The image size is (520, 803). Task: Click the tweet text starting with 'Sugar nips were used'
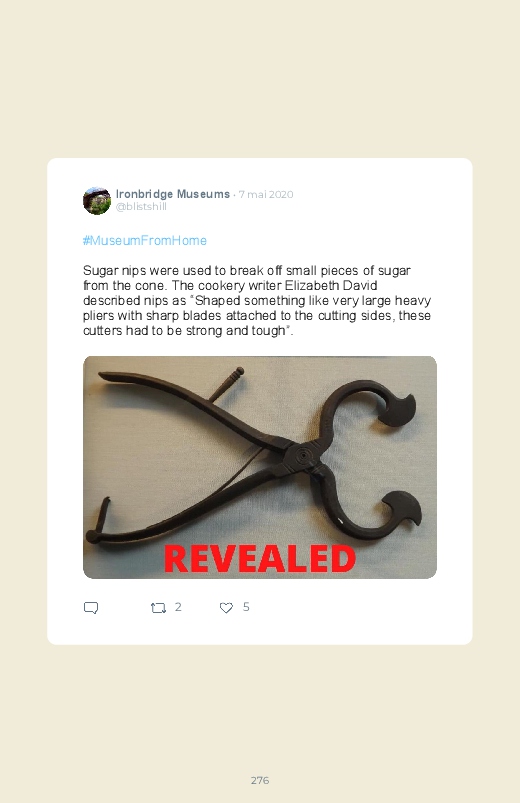tap(257, 301)
